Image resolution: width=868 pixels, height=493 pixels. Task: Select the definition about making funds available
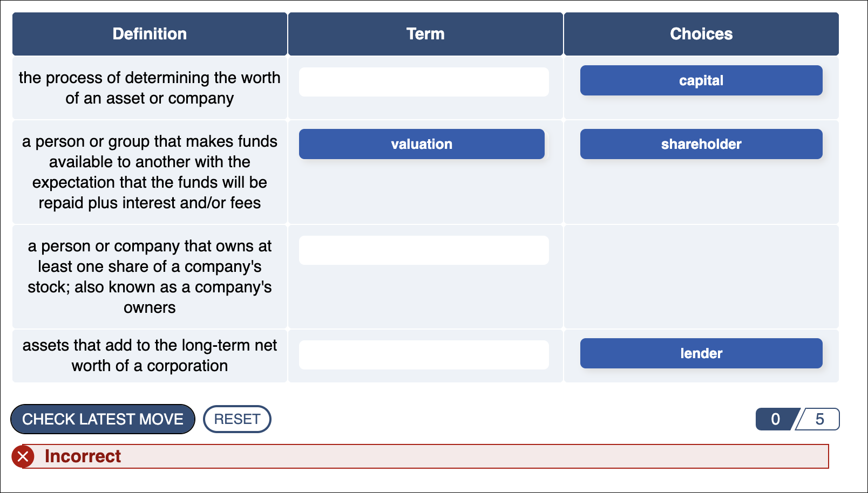click(x=150, y=172)
